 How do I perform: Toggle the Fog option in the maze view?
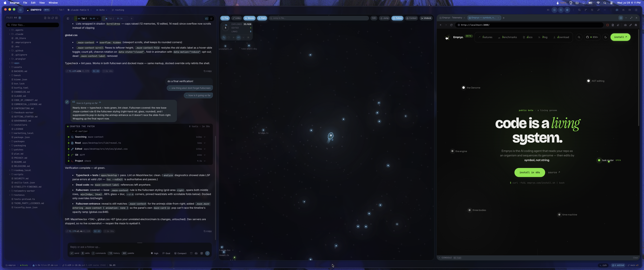tap(225, 18)
